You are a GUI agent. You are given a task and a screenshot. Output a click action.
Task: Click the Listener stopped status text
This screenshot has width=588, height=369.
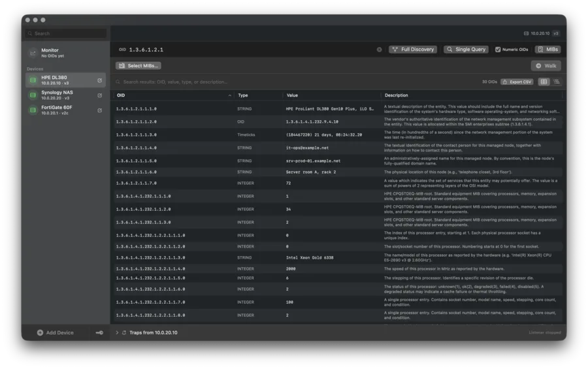[544, 332]
